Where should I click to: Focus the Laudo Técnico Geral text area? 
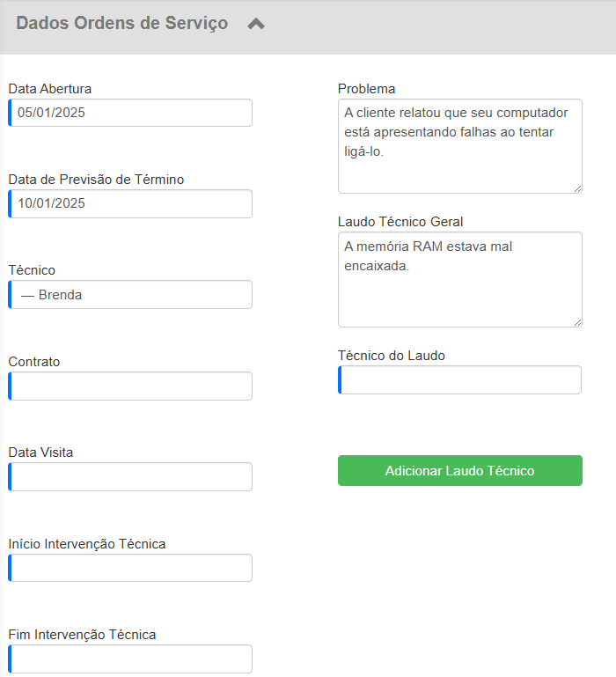tap(459, 279)
